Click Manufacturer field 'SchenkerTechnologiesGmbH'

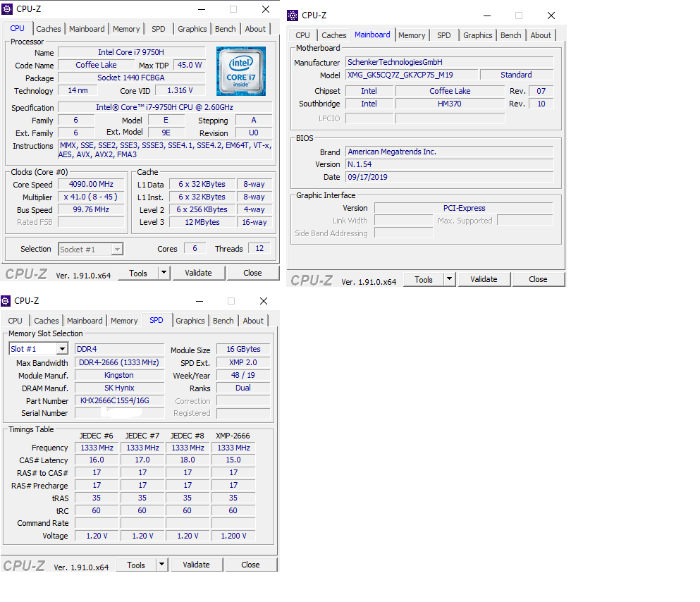(x=450, y=62)
